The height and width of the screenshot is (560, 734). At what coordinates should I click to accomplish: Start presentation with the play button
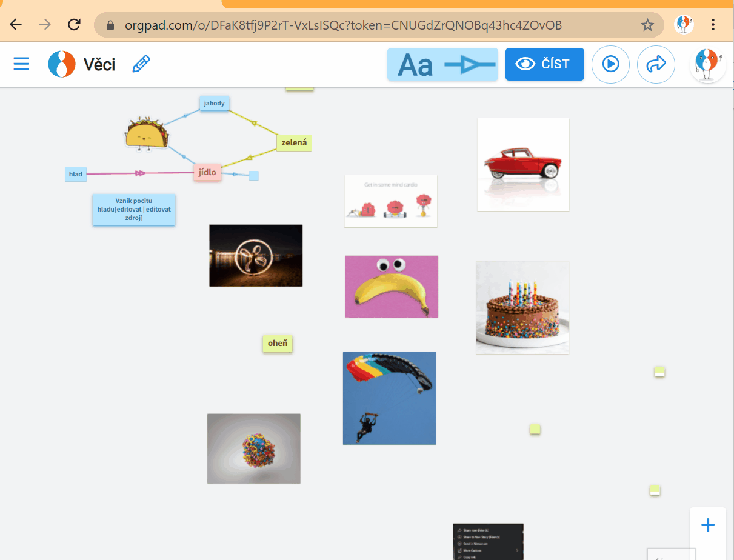pyautogui.click(x=610, y=64)
